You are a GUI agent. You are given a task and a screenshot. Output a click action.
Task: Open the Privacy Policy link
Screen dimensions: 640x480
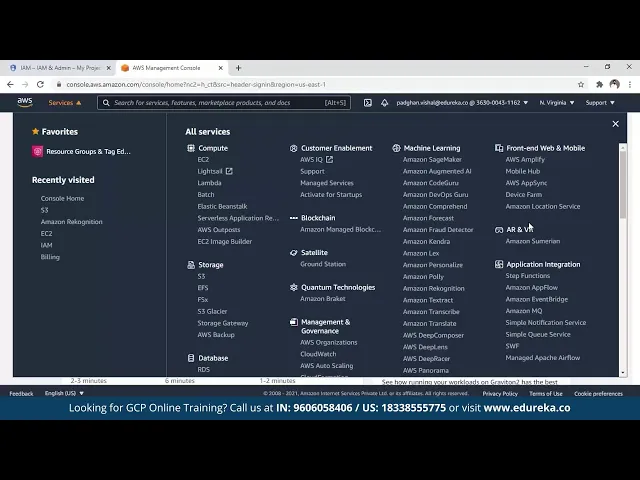[500, 393]
